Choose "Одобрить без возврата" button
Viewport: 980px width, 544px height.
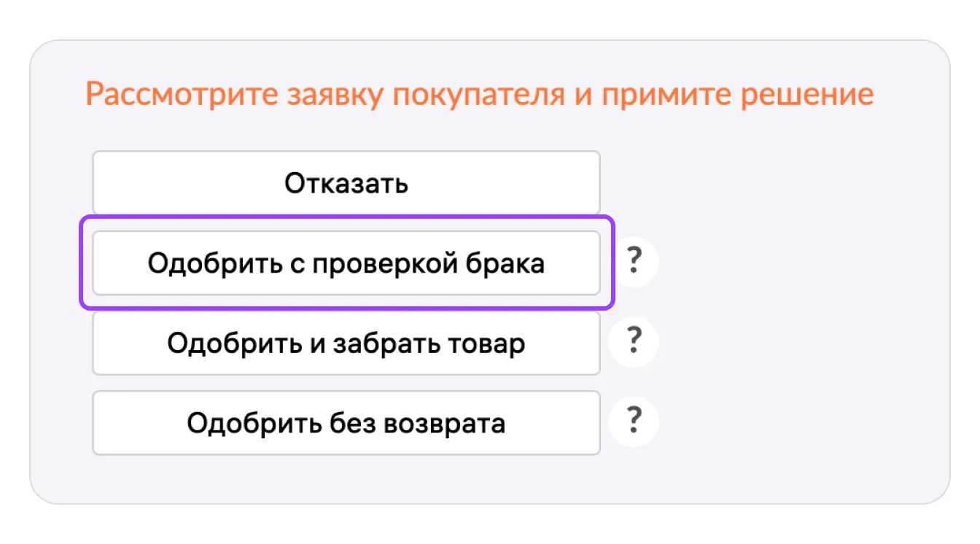346,423
